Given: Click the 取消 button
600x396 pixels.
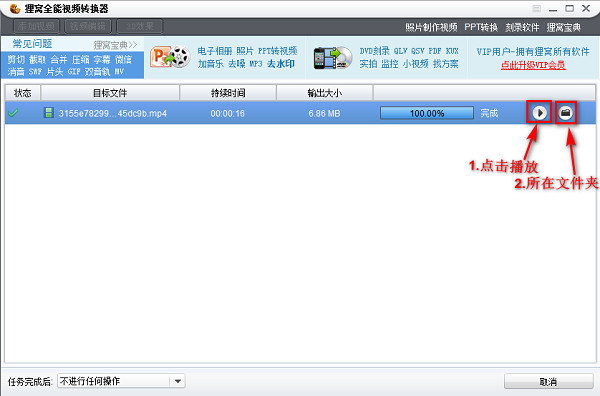Looking at the screenshot, I should [x=548, y=381].
